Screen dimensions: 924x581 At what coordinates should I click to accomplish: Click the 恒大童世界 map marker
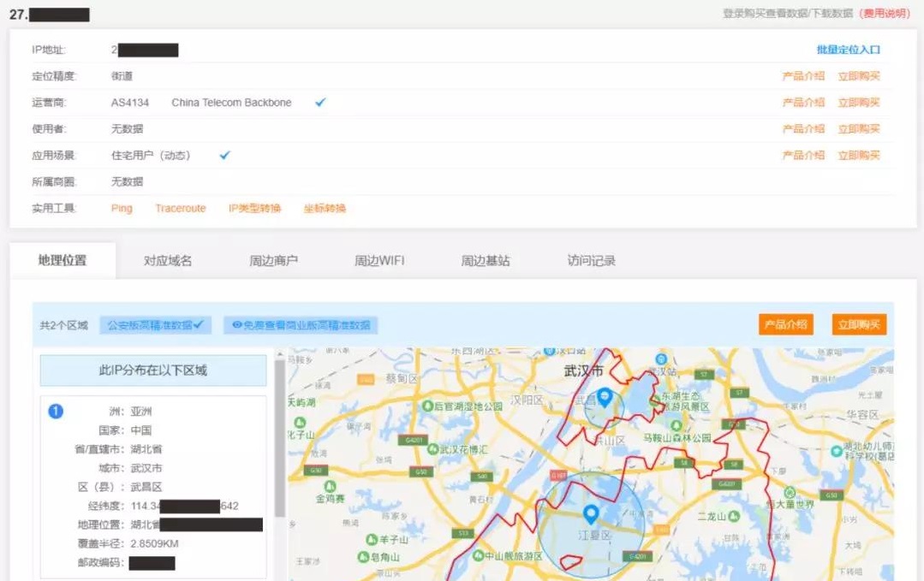click(790, 492)
